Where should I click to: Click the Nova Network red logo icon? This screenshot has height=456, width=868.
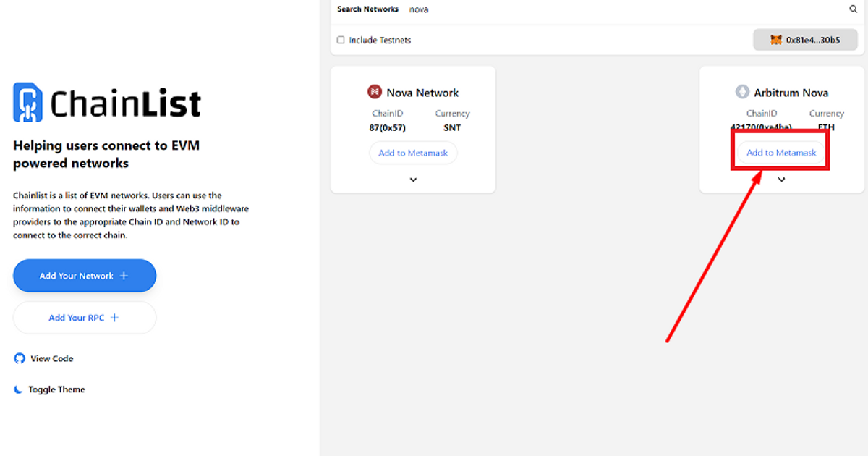pyautogui.click(x=374, y=92)
